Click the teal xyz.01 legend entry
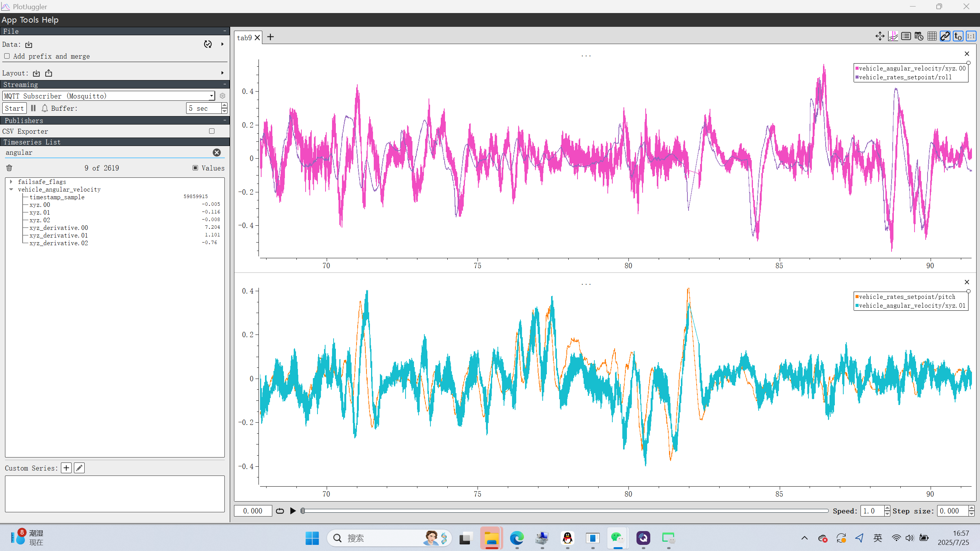The image size is (980, 551). click(x=910, y=305)
